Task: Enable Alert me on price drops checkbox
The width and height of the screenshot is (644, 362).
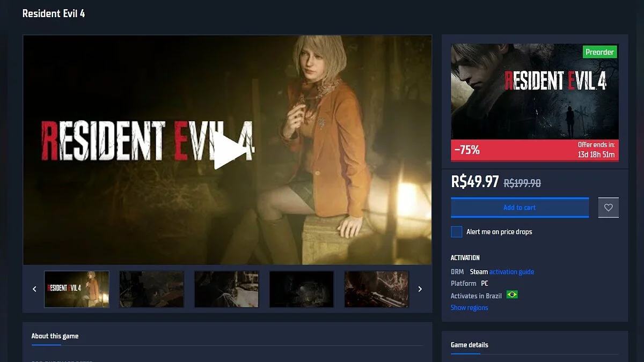Action: (x=457, y=232)
